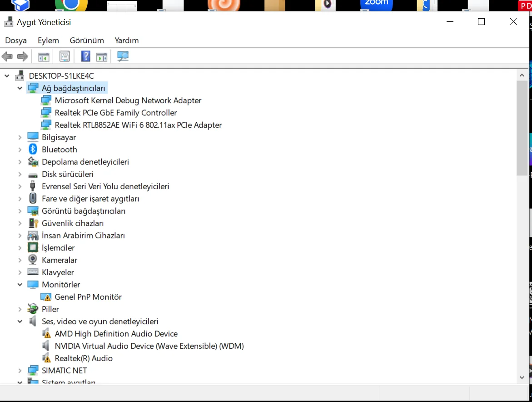Select Evrensel Seri Veri Yolu denetleyicileri label
The height and width of the screenshot is (402, 532).
(x=105, y=186)
